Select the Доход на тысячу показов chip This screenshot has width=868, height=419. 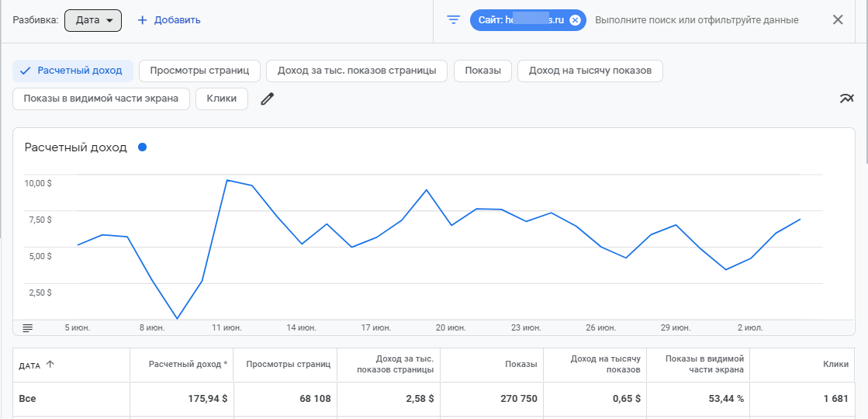590,71
